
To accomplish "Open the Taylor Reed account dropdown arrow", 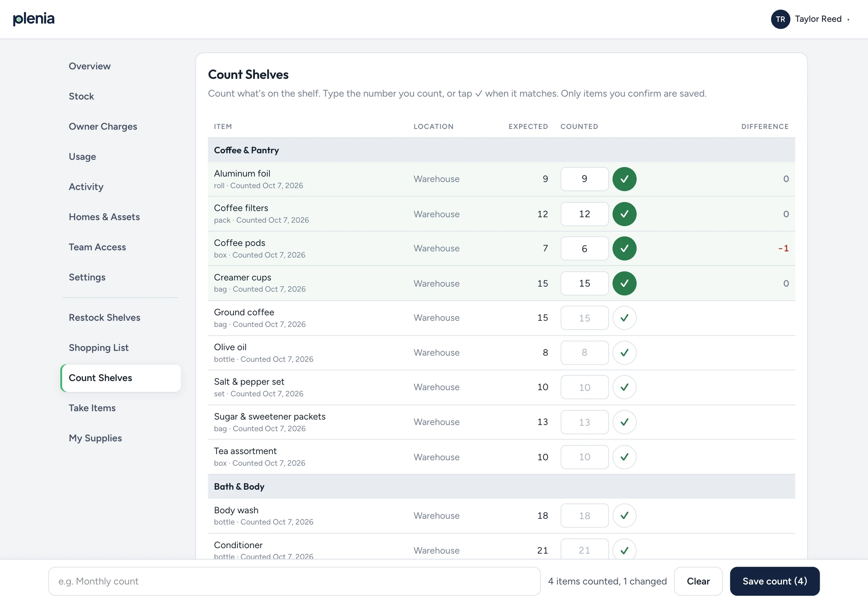I will tap(848, 20).
